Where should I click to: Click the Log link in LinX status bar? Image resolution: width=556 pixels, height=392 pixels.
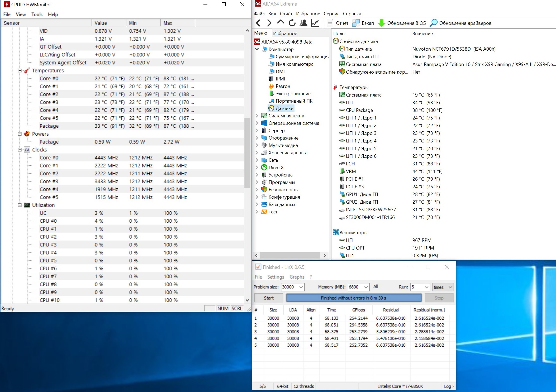pos(449,386)
